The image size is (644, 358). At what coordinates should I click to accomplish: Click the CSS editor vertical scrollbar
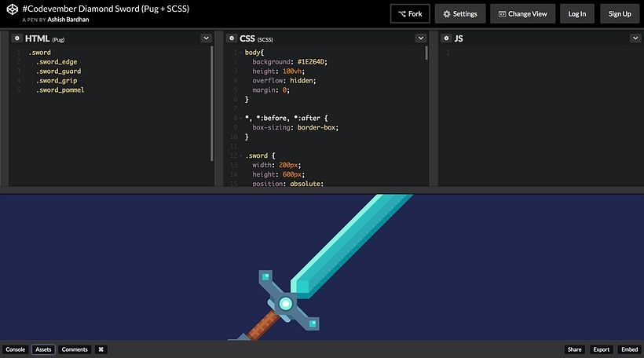tap(426, 53)
